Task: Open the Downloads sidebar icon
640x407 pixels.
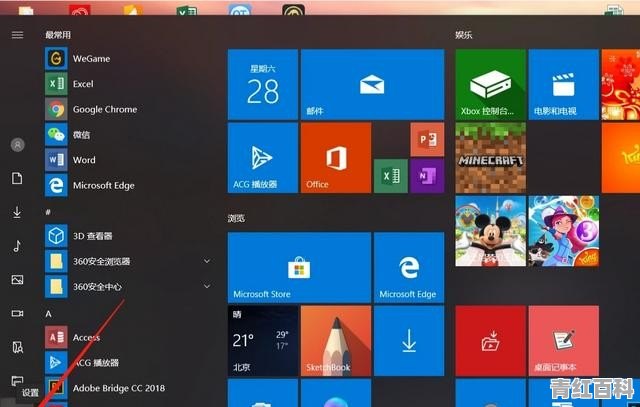Action: pos(17,212)
